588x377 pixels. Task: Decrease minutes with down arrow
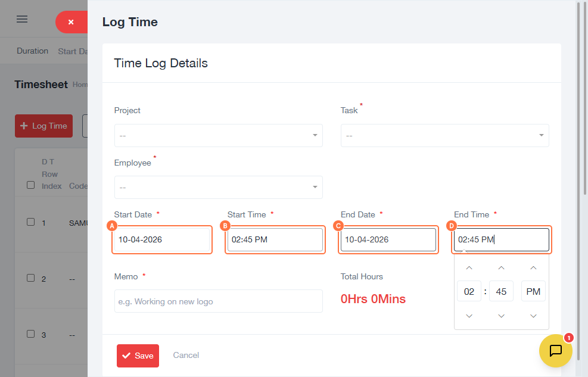[x=501, y=316]
